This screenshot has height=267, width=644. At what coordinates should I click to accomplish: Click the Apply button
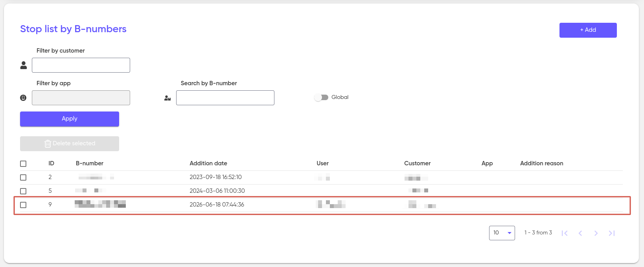[x=70, y=119]
